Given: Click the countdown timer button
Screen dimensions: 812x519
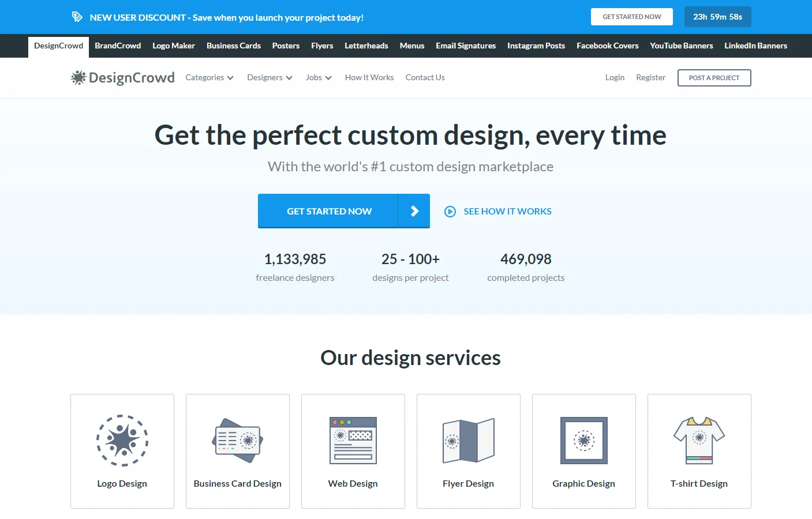Looking at the screenshot, I should coord(718,17).
